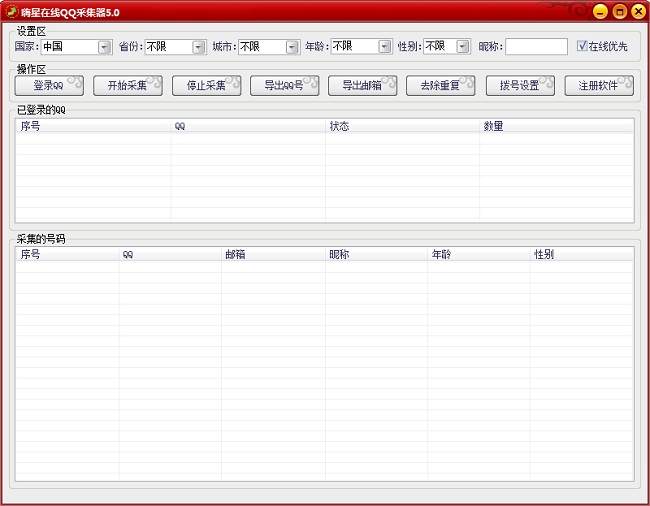Stop collection using the 停止采集 button

pos(206,86)
